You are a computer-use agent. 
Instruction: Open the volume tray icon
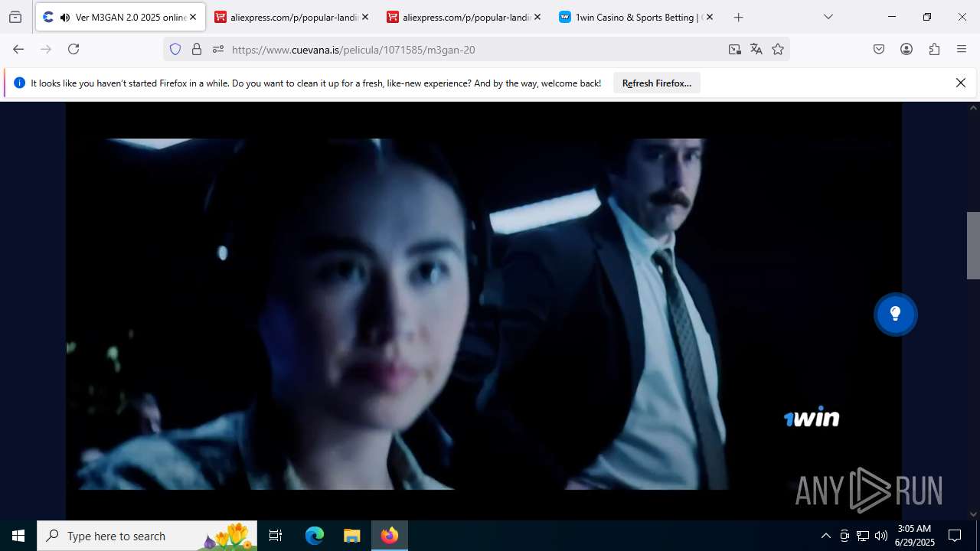(881, 536)
